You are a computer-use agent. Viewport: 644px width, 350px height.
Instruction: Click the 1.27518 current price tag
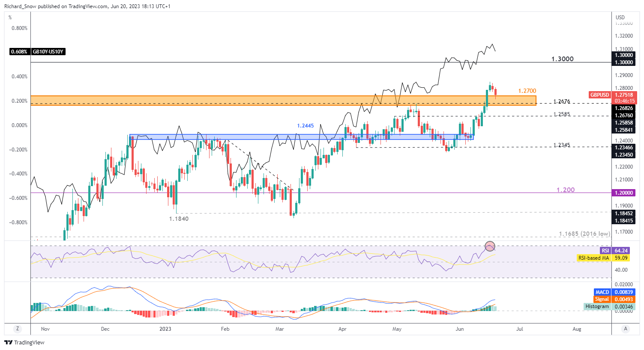624,95
